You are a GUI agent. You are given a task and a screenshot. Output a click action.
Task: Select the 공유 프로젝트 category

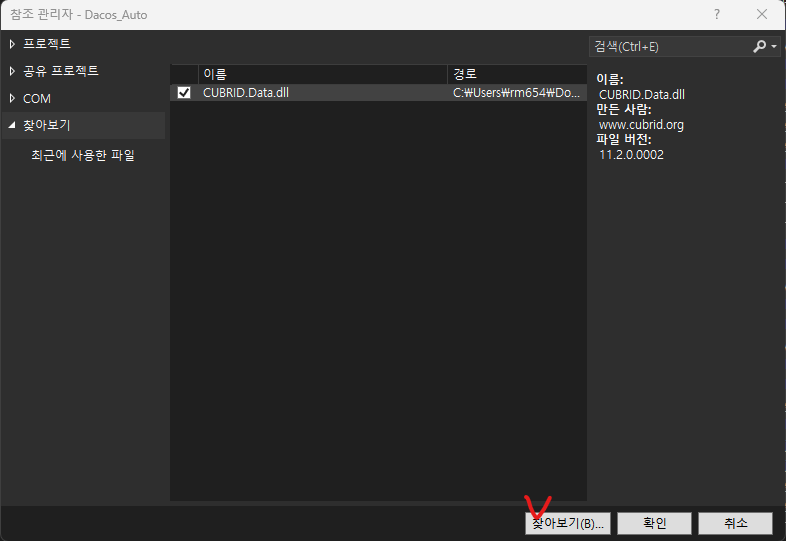tap(61, 71)
